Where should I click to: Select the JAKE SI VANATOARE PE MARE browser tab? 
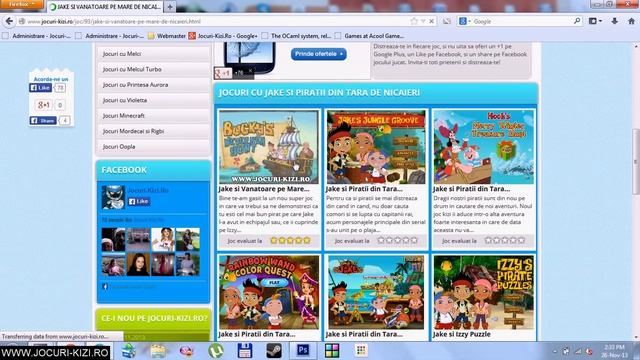105,7
